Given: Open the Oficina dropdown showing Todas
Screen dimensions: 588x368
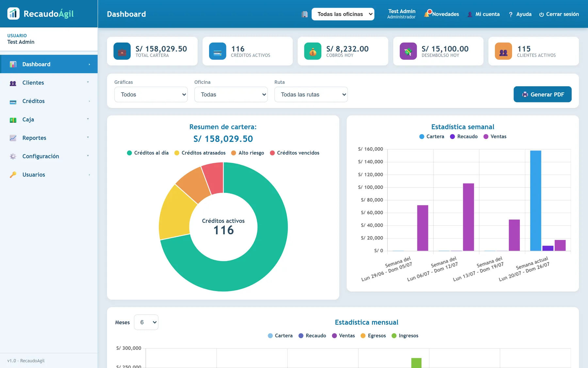Looking at the screenshot, I should click(x=231, y=95).
